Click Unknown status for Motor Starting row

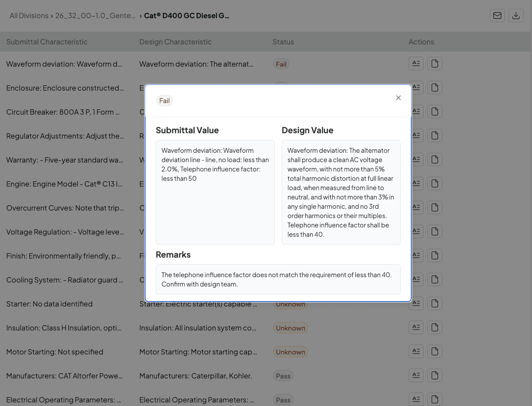[291, 352]
